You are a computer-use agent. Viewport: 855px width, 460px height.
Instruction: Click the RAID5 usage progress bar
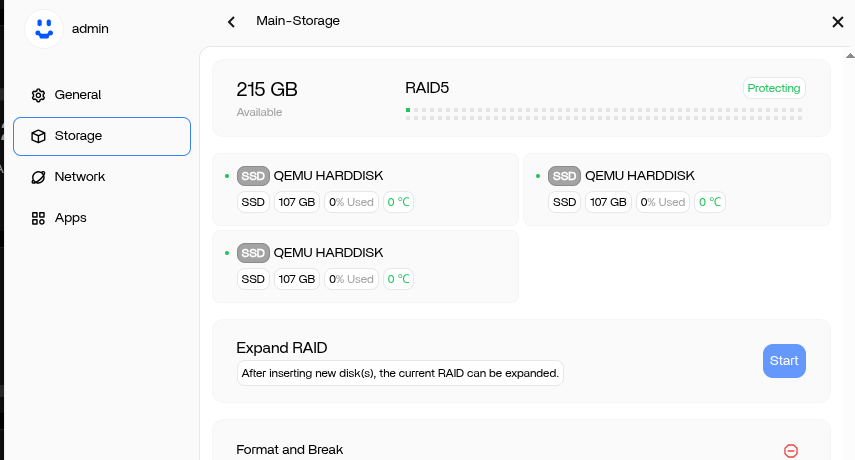(x=604, y=114)
